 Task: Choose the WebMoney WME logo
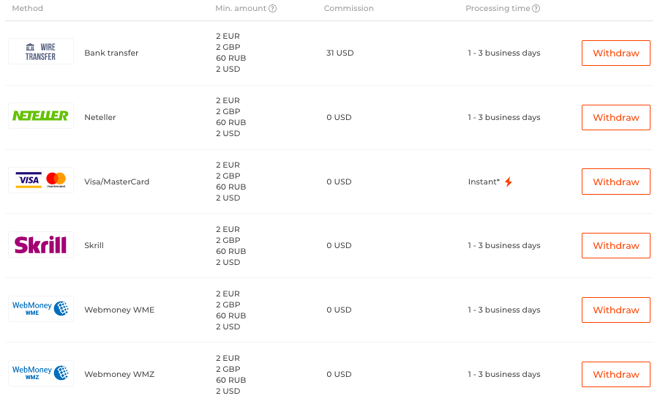coord(41,309)
